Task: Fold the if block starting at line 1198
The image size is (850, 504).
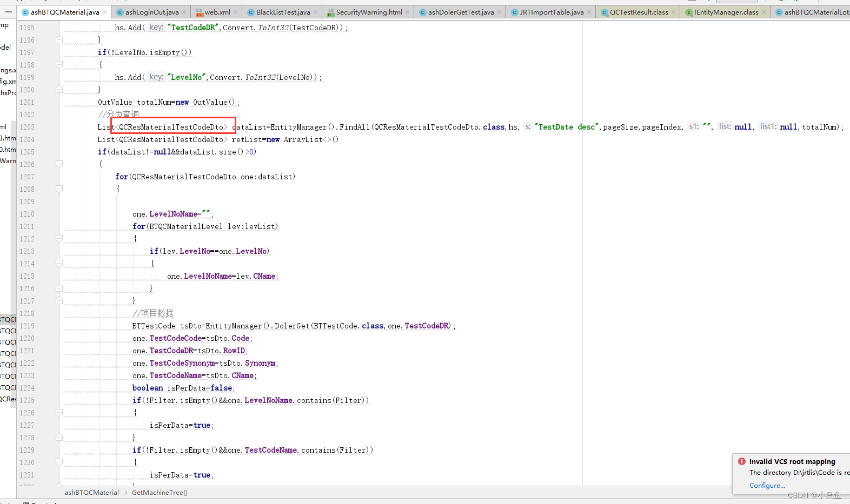Action: [59, 64]
